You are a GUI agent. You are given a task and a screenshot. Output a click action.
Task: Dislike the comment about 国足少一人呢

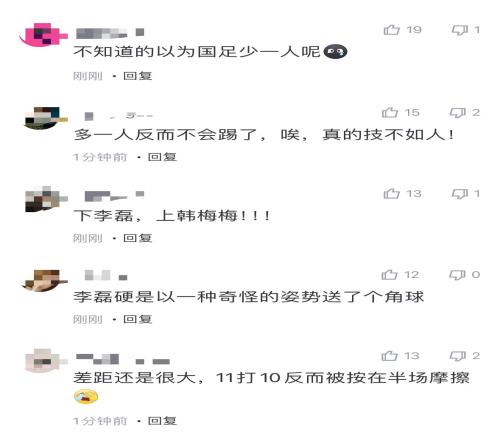[x=460, y=30]
